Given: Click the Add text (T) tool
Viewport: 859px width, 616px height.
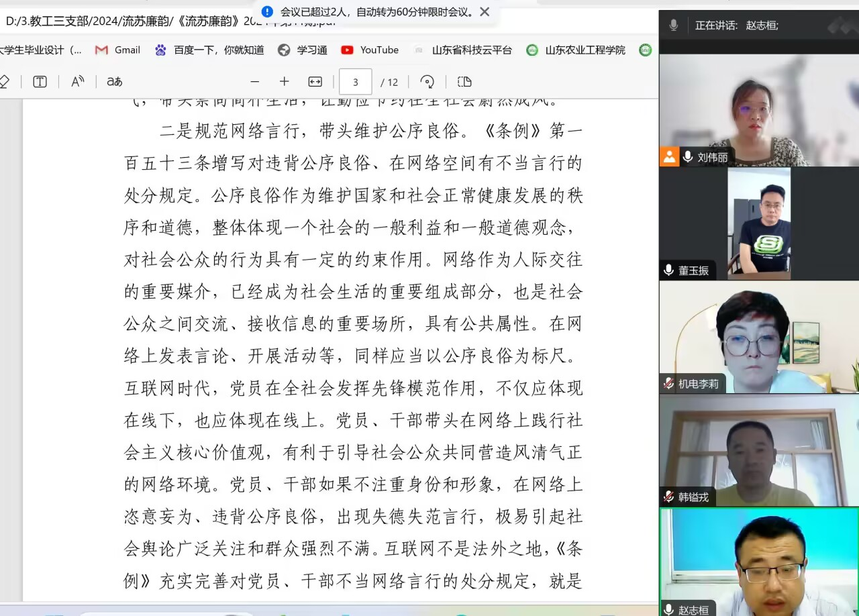Looking at the screenshot, I should pyautogui.click(x=40, y=82).
